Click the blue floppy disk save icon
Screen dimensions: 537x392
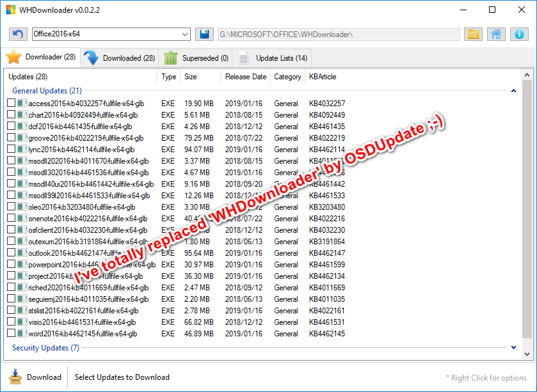(204, 34)
